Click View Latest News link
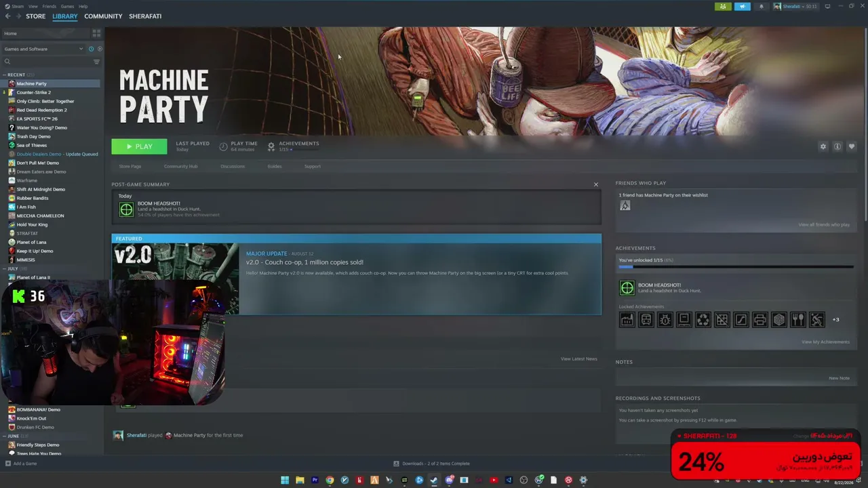 [579, 359]
